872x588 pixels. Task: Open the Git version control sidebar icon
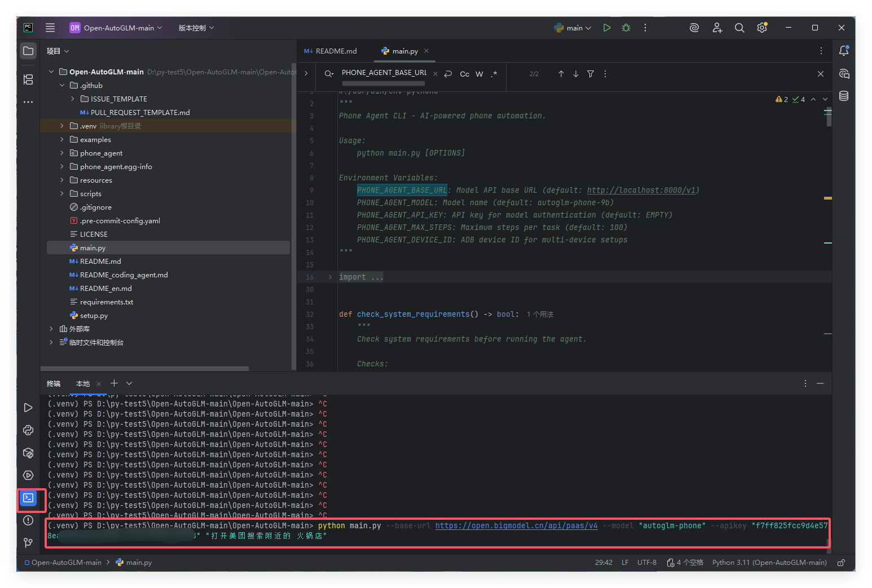click(x=28, y=542)
